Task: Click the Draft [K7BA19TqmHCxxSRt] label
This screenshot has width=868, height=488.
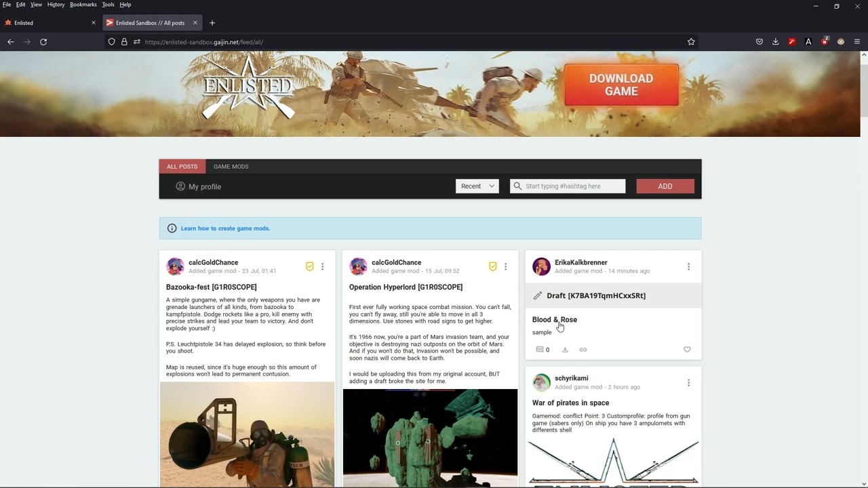Action: click(x=596, y=296)
